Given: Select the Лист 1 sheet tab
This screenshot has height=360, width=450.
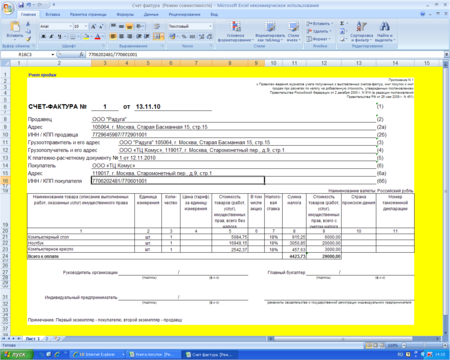Looking at the screenshot, I should [33, 339].
